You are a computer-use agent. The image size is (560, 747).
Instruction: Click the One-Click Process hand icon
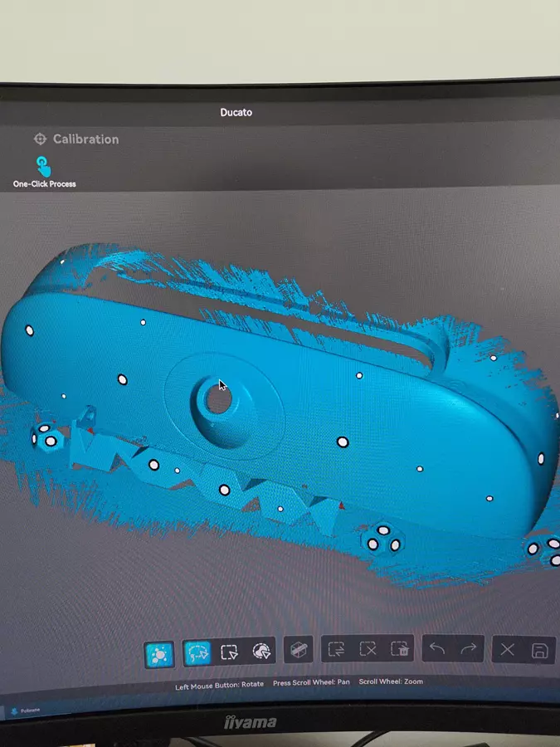[x=43, y=167]
